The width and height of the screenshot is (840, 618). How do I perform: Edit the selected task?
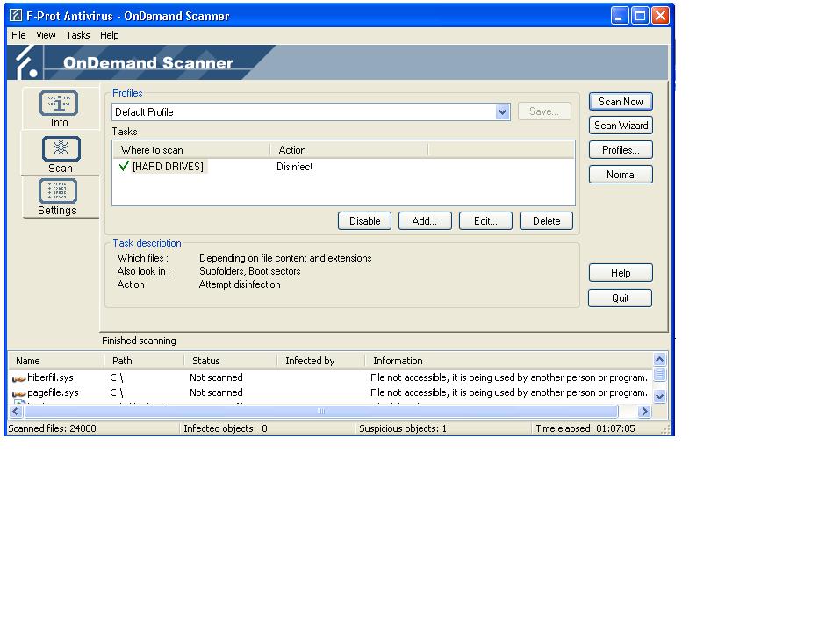pyautogui.click(x=485, y=221)
